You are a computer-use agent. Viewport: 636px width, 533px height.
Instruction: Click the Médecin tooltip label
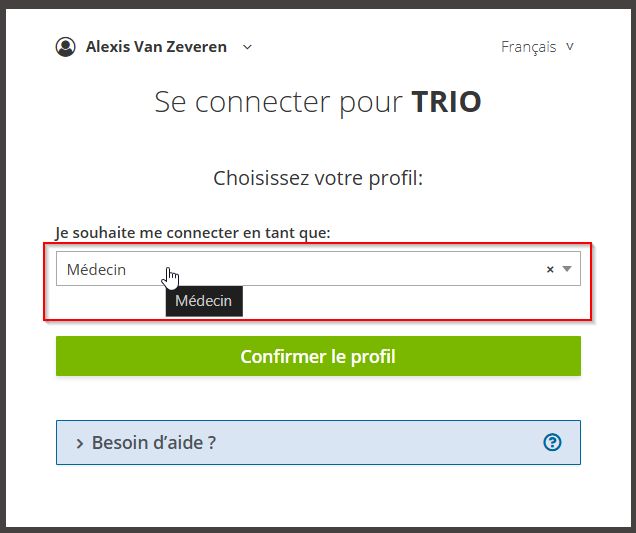point(204,301)
